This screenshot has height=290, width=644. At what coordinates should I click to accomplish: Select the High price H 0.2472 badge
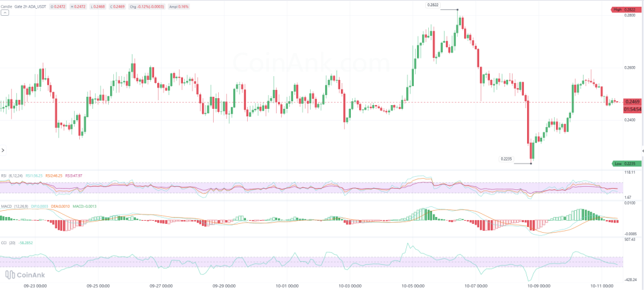coord(79,7)
